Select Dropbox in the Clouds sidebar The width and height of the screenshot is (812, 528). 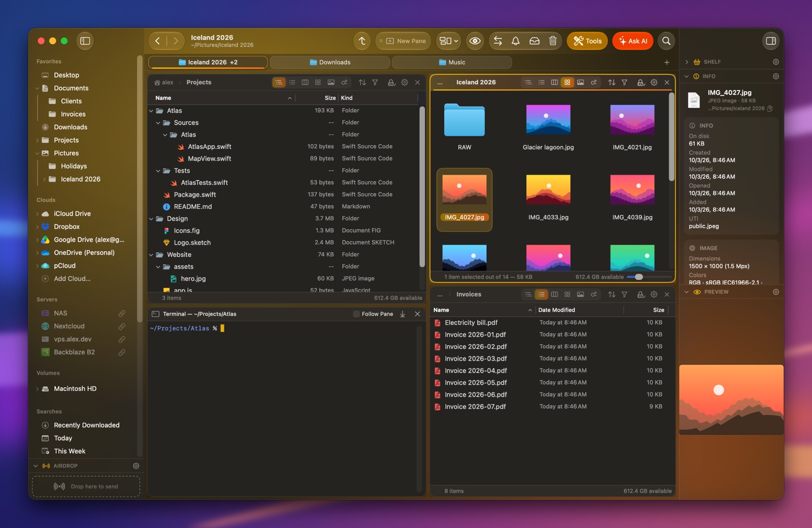coord(66,227)
